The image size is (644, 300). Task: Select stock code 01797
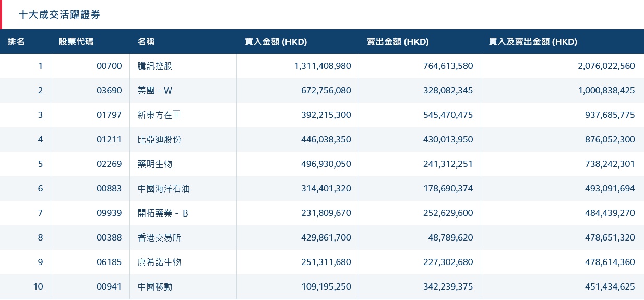[x=109, y=115]
